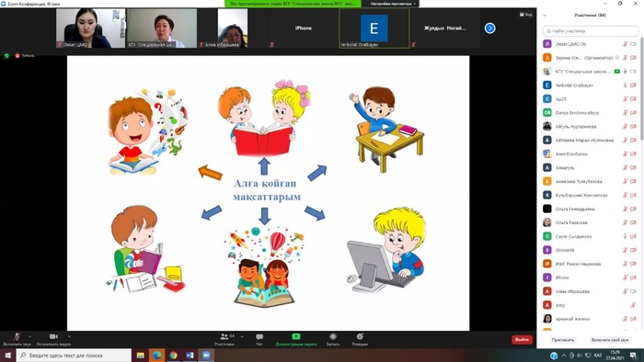The image size is (644, 362).
Task: Open the 'Настройки просмотра' view options dropdown
Action: 393,4
